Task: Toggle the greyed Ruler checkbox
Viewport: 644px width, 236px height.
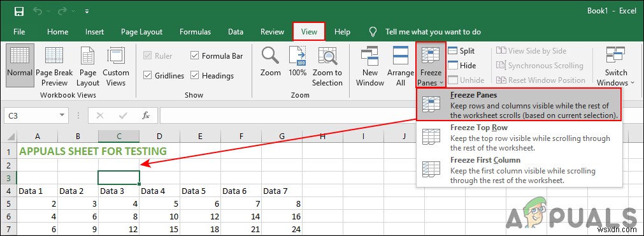Action: (x=147, y=56)
